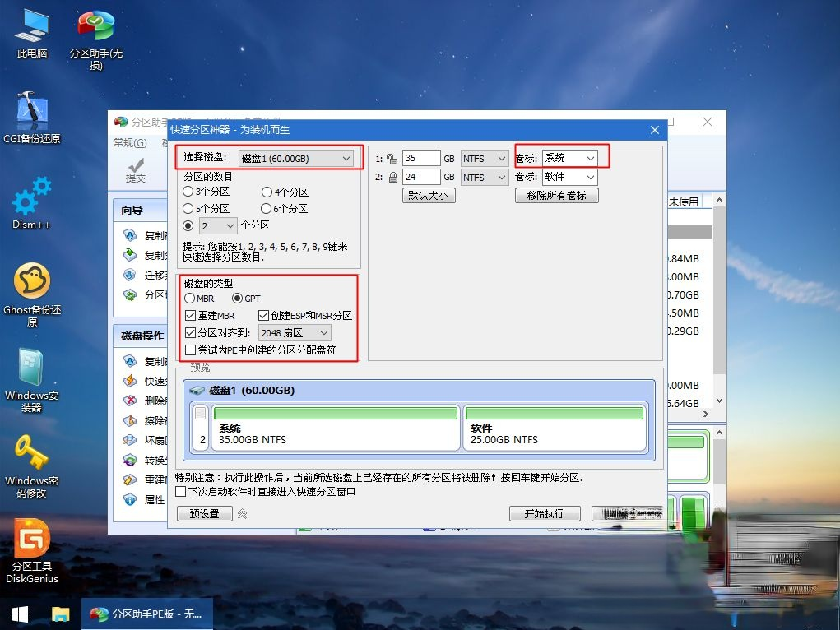Expand the 2048扇区 alignment dropdown
840x630 pixels.
tap(295, 332)
